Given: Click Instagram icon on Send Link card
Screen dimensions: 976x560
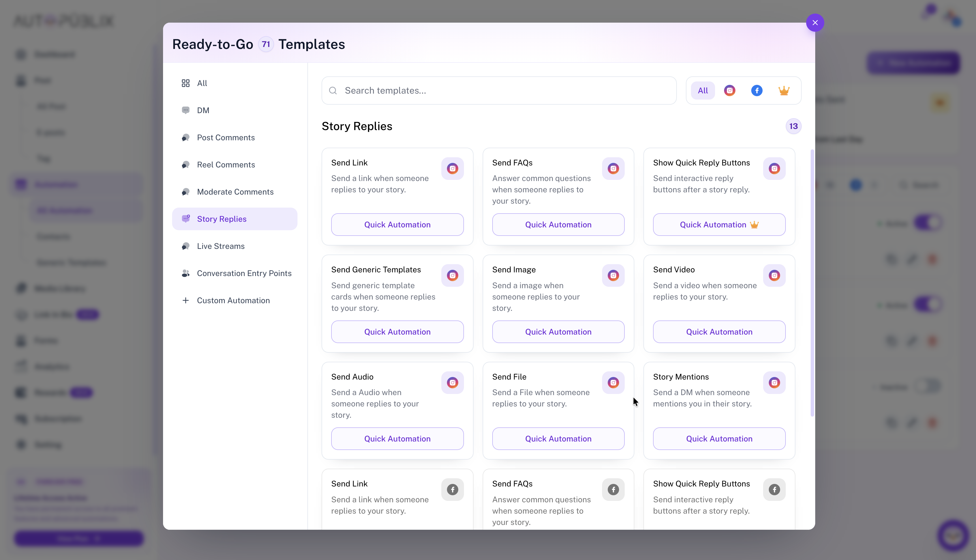Looking at the screenshot, I should pyautogui.click(x=452, y=169).
